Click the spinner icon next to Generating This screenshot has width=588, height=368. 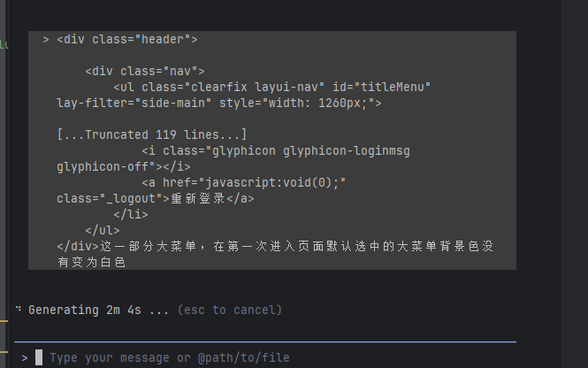click(x=18, y=310)
